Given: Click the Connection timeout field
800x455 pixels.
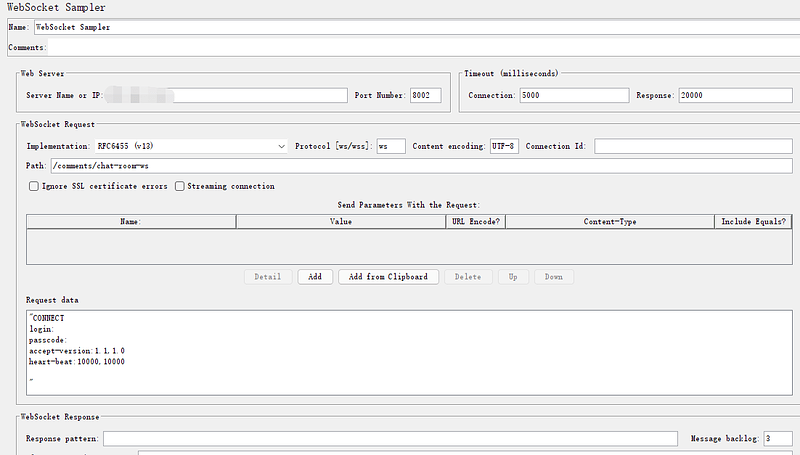Looking at the screenshot, I should [x=574, y=95].
